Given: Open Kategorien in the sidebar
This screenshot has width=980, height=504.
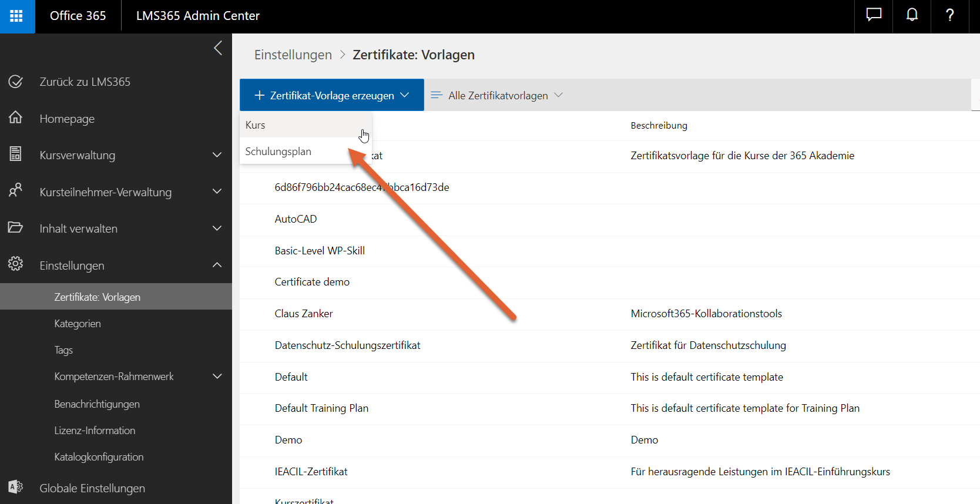Looking at the screenshot, I should (78, 324).
